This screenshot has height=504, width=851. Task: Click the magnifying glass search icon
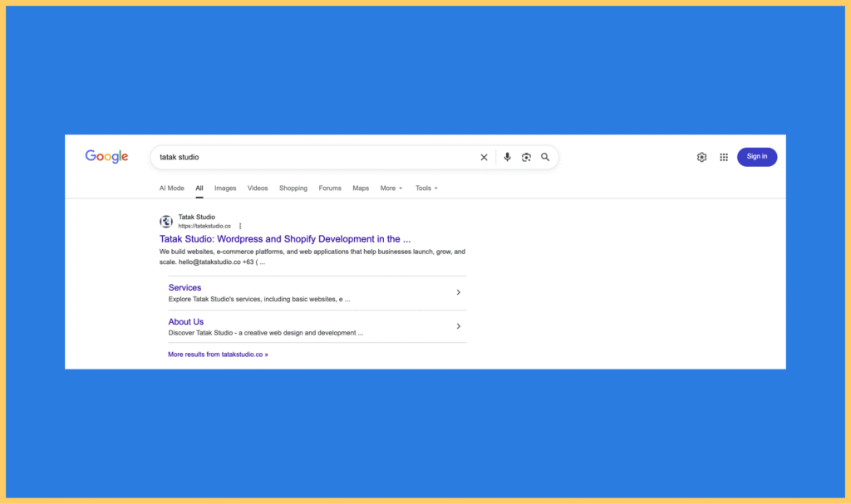tap(545, 157)
